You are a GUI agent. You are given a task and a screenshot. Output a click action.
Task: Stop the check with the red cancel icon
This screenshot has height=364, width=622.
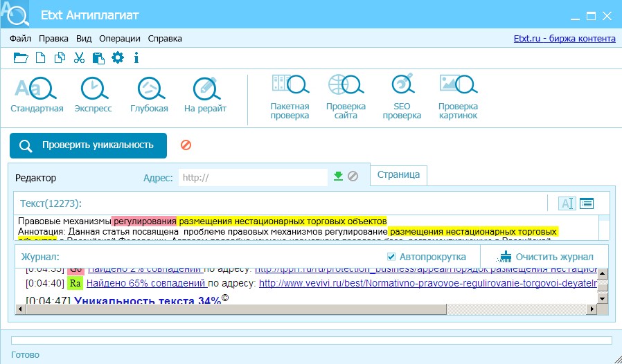[x=186, y=145]
